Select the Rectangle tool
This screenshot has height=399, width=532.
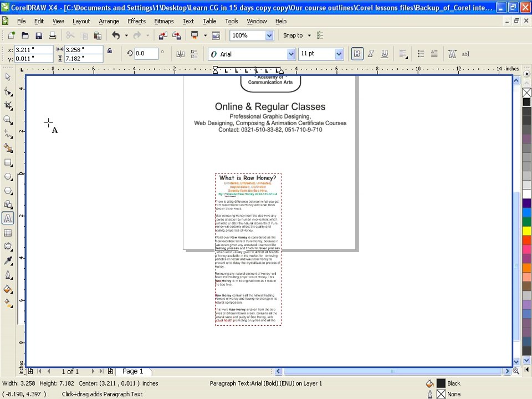(8, 162)
